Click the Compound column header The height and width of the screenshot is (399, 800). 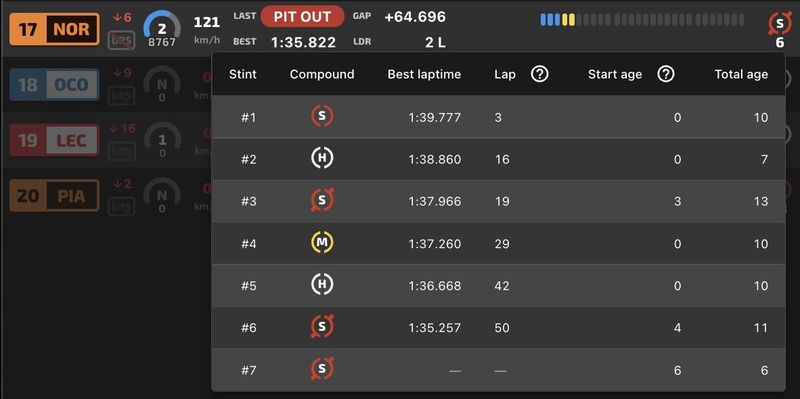322,74
